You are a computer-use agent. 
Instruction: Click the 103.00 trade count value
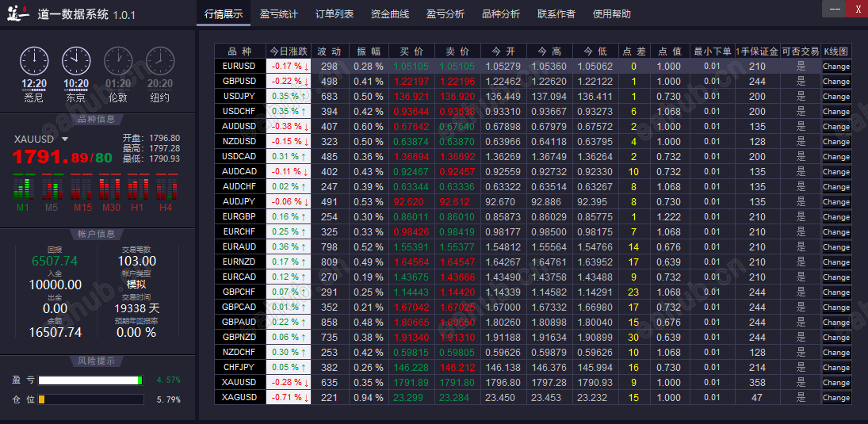[136, 261]
